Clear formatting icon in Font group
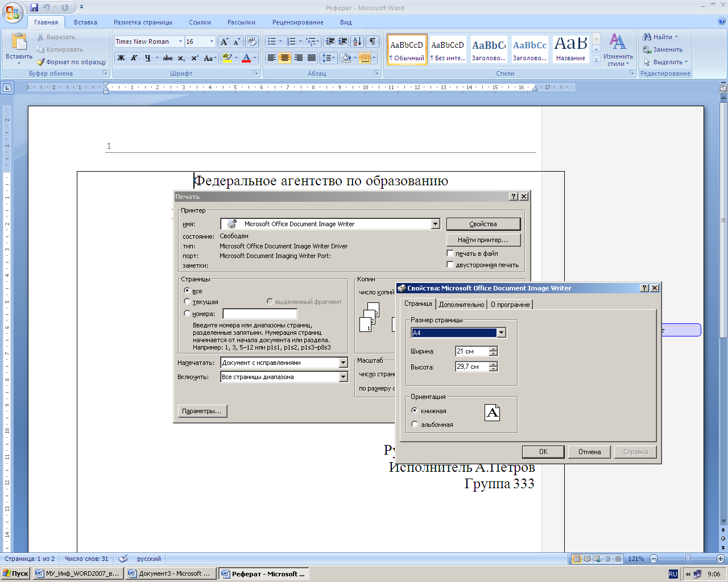 click(x=253, y=41)
